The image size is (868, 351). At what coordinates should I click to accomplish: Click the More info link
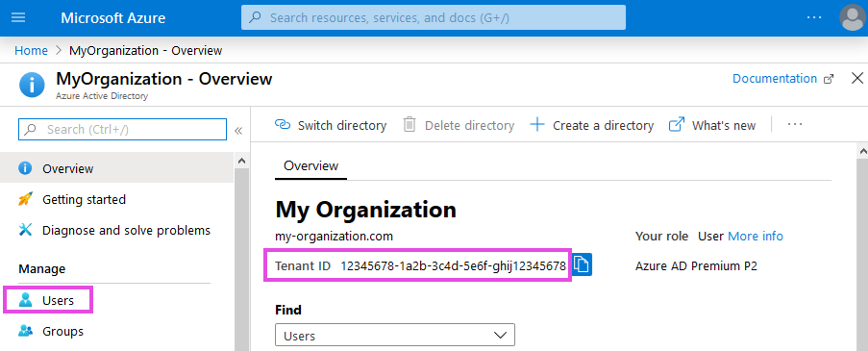click(x=756, y=237)
